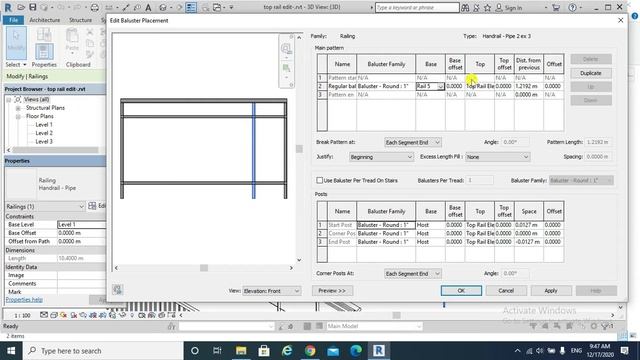Click the Edit Type icon in Properties

(92, 206)
